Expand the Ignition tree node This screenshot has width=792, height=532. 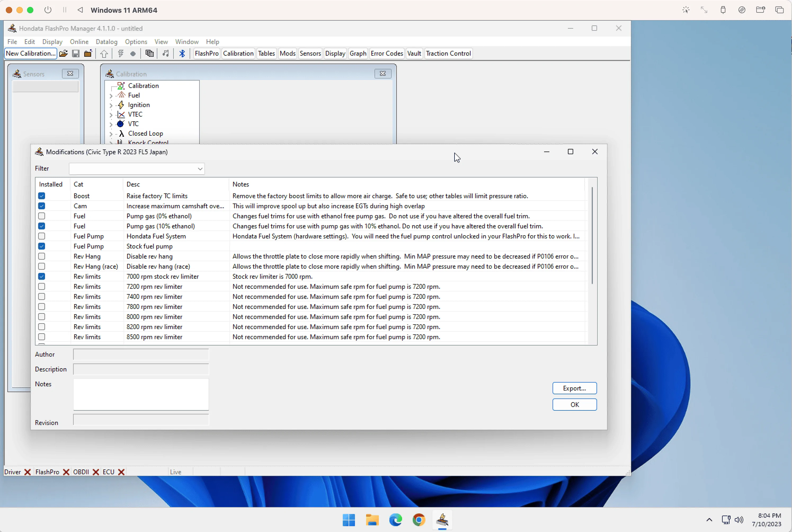(x=111, y=105)
